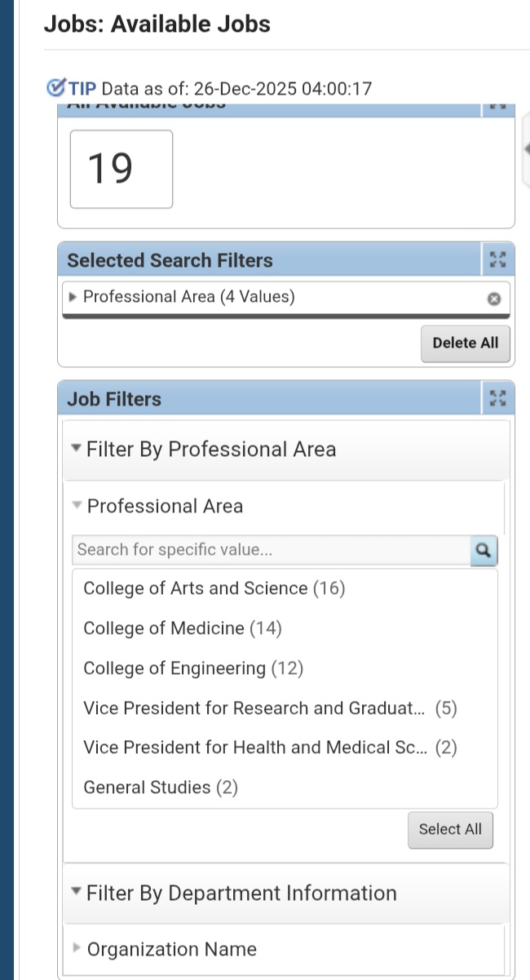Collapse the Professional Area list
Screen dimensions: 530x980
click(77, 506)
